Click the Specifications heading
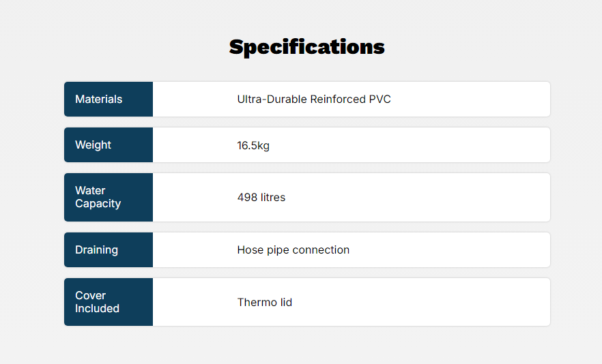 [x=306, y=47]
